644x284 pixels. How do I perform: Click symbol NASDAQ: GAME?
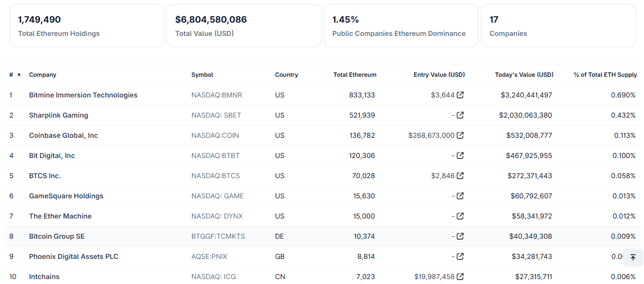click(217, 196)
